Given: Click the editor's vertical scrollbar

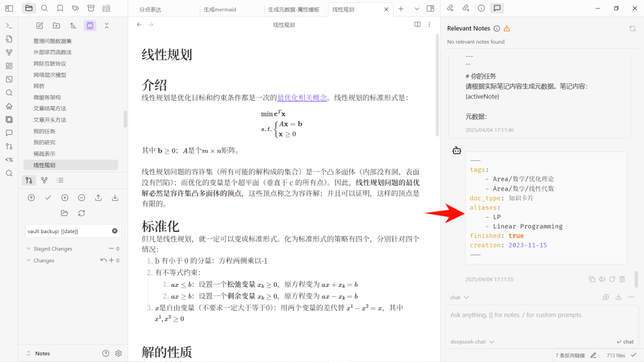Looking at the screenshot, I should tap(438, 85).
